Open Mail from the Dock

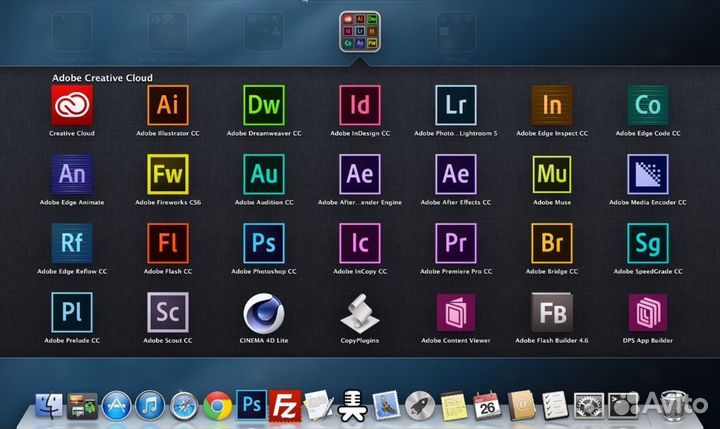click(x=386, y=406)
